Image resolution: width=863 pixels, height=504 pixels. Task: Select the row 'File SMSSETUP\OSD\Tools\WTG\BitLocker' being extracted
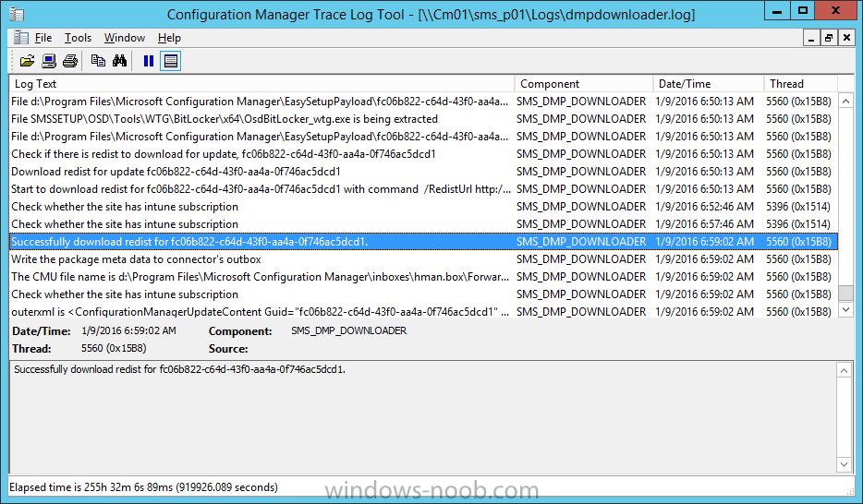pyautogui.click(x=423, y=119)
